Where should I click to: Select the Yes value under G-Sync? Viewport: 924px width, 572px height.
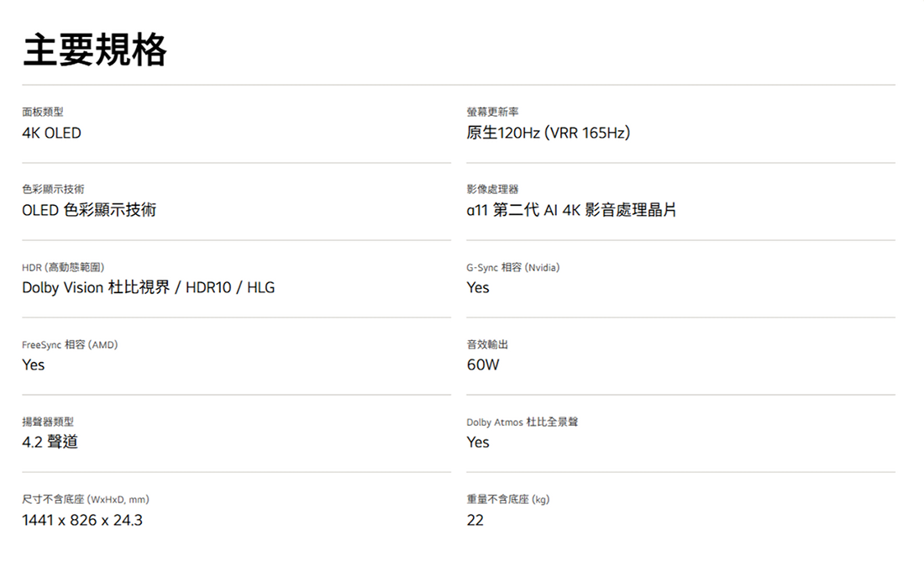pyautogui.click(x=478, y=287)
